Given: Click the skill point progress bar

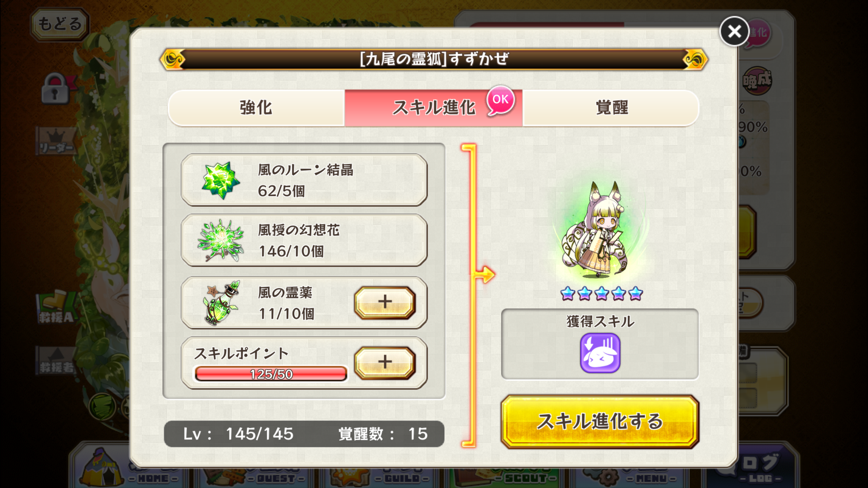Looking at the screenshot, I should pyautogui.click(x=271, y=374).
